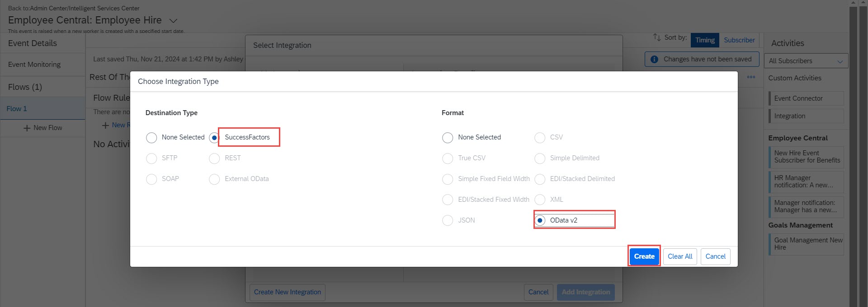Select the CSV format radio button
868x307 pixels.
pos(540,138)
